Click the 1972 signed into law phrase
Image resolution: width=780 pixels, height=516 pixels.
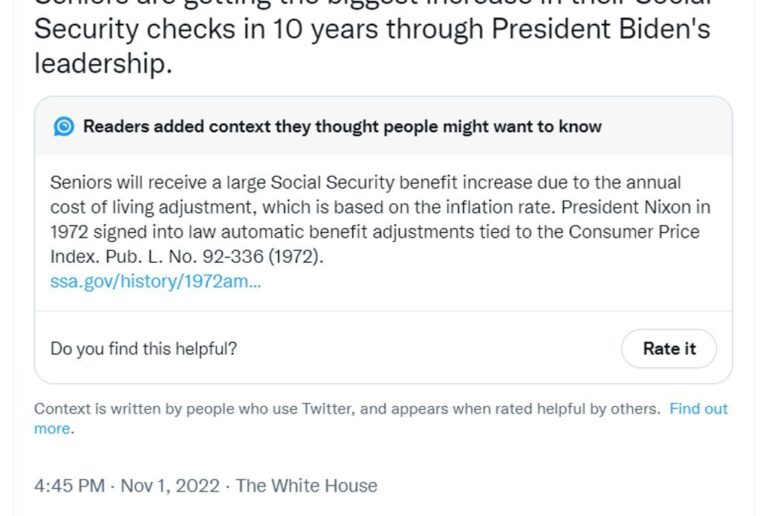point(133,232)
